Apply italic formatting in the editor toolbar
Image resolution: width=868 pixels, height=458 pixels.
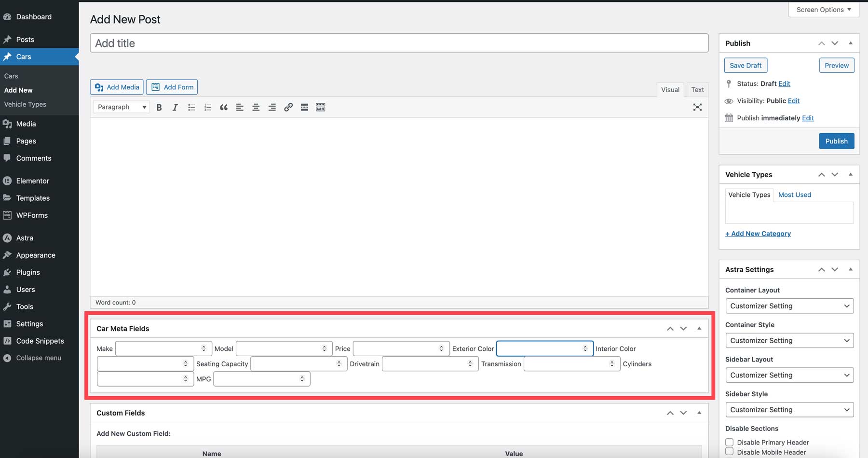(x=175, y=107)
